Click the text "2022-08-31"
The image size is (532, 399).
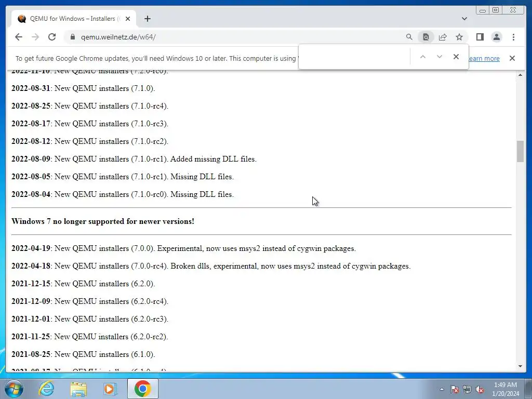[x=31, y=88]
